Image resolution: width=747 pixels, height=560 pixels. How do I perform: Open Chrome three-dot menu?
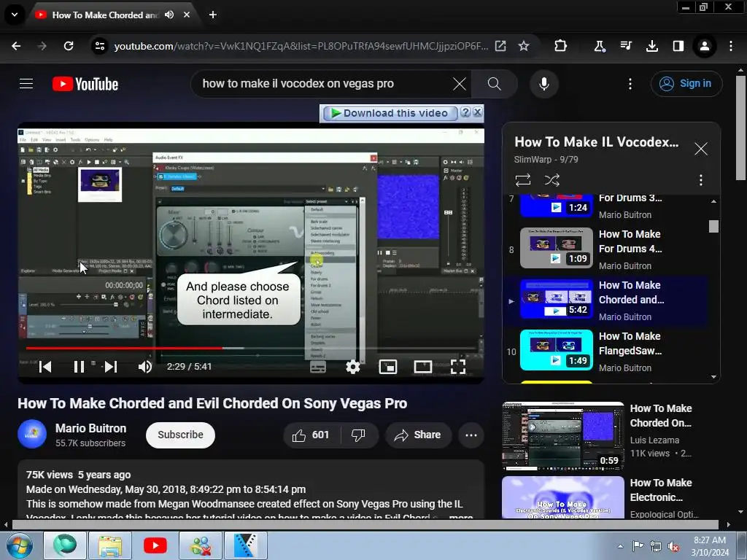coord(731,46)
